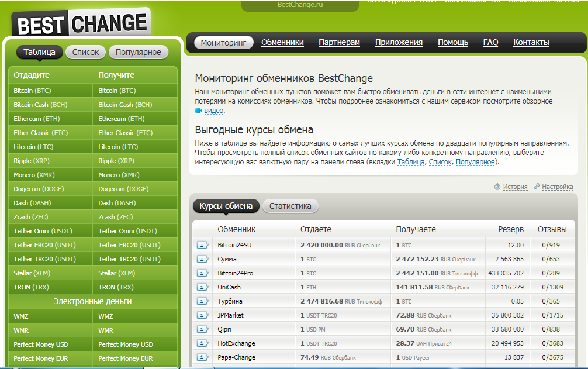Click the Bitcoin24SU exchanger name

234,245
